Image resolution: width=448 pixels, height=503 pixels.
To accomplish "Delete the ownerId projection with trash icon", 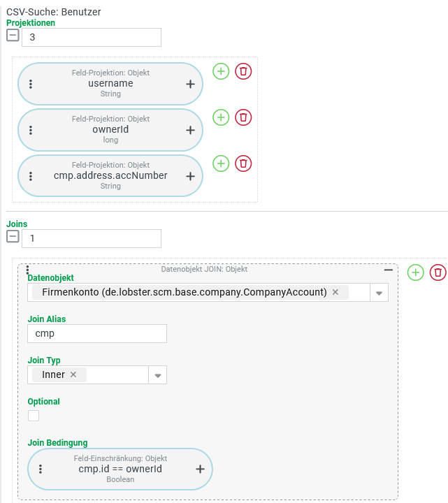I will 243,117.
